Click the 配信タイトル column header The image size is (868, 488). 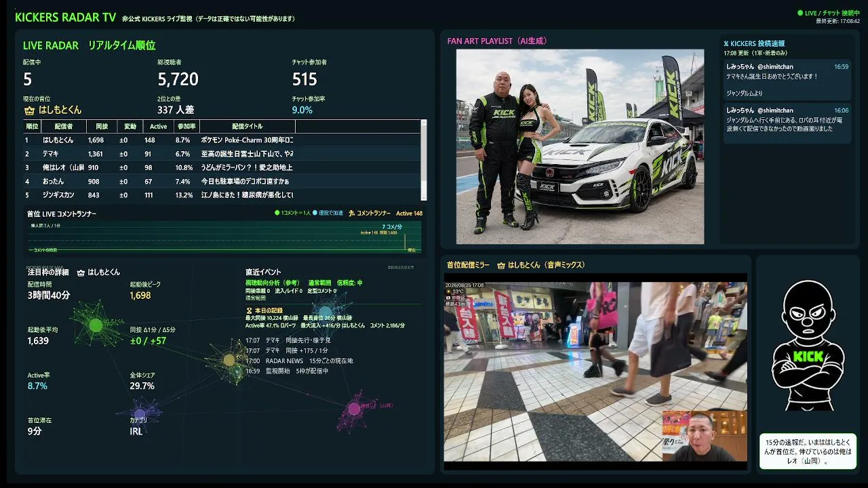coord(248,126)
